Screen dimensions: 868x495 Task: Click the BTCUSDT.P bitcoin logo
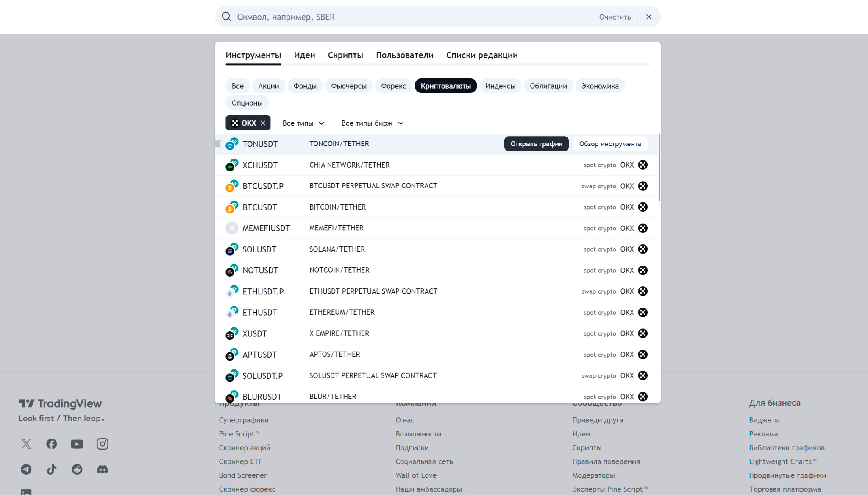[x=231, y=186]
